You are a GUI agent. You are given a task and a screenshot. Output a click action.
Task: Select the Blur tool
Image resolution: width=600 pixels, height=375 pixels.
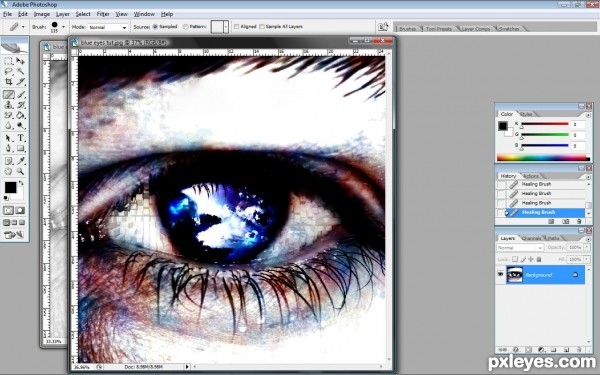point(8,126)
